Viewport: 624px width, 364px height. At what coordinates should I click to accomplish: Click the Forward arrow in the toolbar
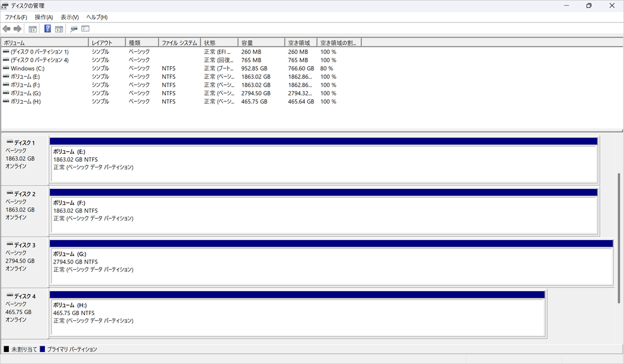coord(17,29)
